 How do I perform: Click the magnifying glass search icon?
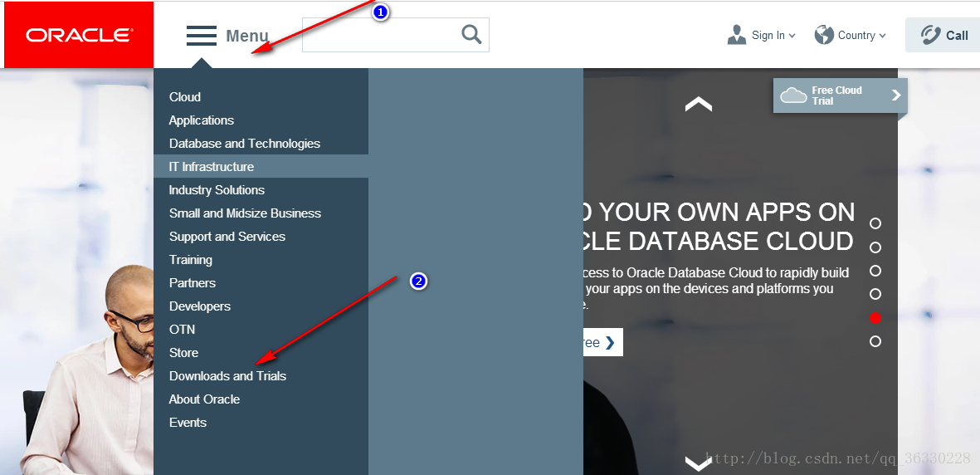472,34
